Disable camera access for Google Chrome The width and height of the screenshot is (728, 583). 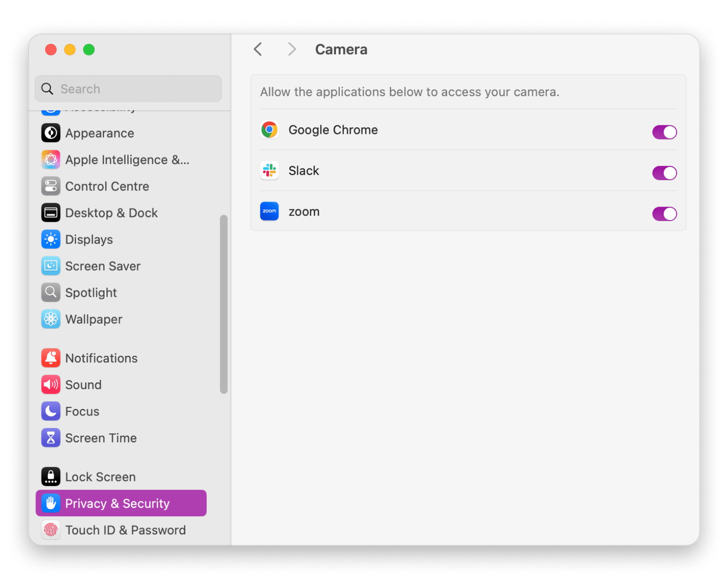pyautogui.click(x=664, y=132)
